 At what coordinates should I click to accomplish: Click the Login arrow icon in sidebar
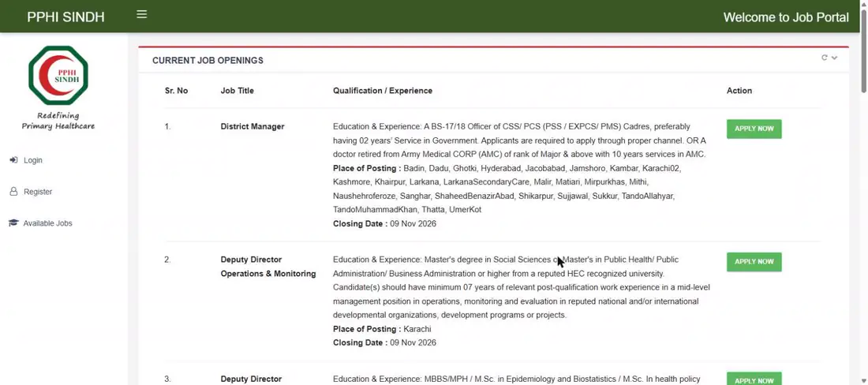(x=13, y=160)
